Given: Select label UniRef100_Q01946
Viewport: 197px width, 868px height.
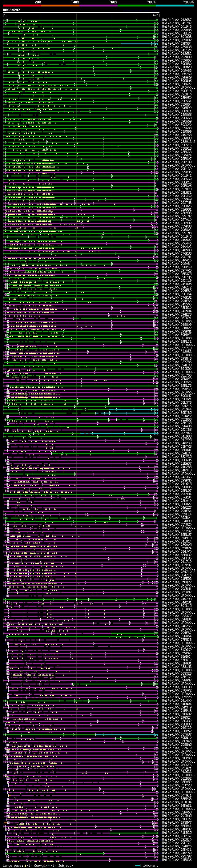Looking at the screenshot, I should (177, 433).
